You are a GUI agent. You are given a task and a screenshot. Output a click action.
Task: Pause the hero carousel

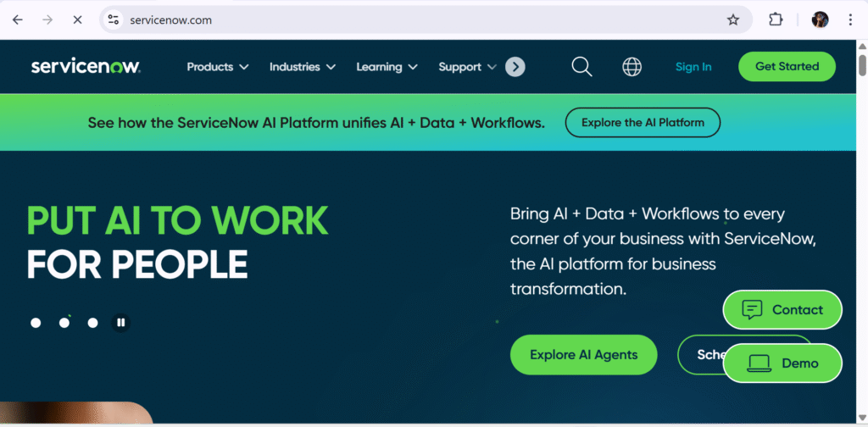click(x=120, y=323)
